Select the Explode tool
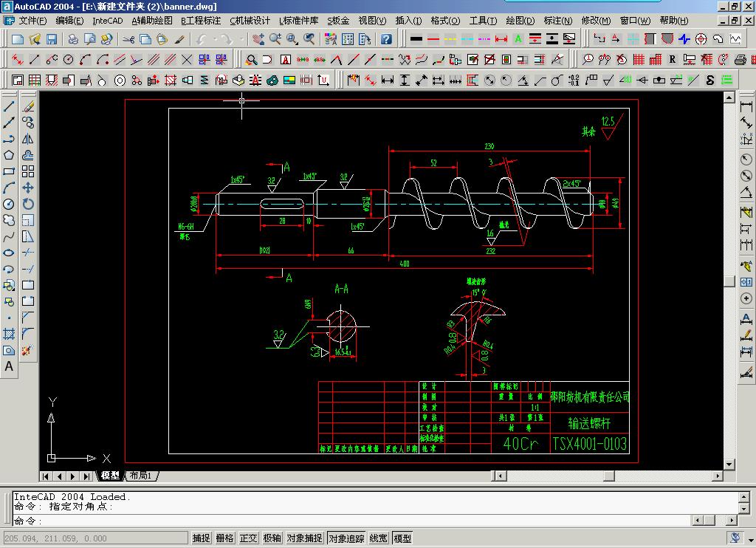This screenshot has width=756, height=548. pyautogui.click(x=27, y=350)
